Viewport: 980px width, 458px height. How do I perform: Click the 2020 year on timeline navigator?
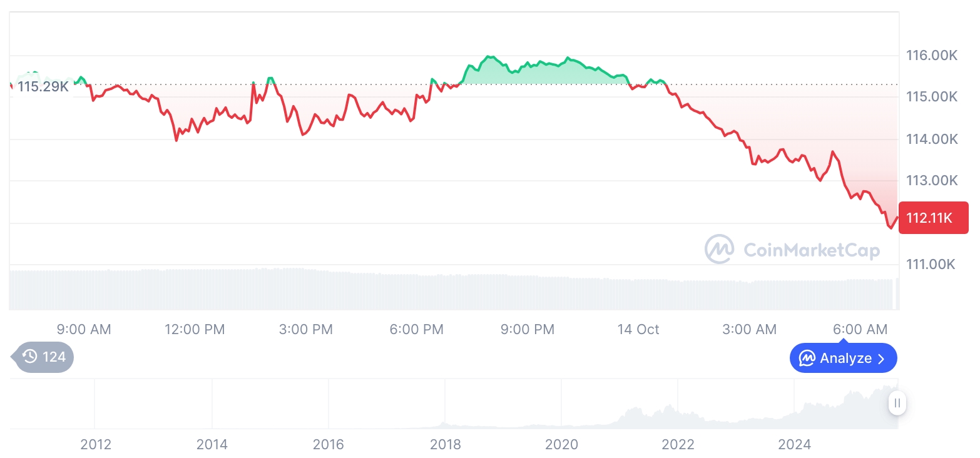point(561,445)
